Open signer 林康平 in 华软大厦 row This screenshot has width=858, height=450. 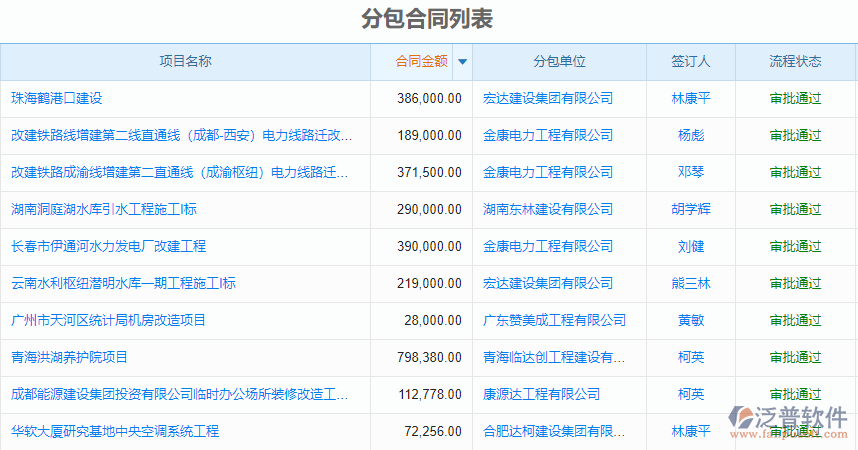(x=691, y=431)
